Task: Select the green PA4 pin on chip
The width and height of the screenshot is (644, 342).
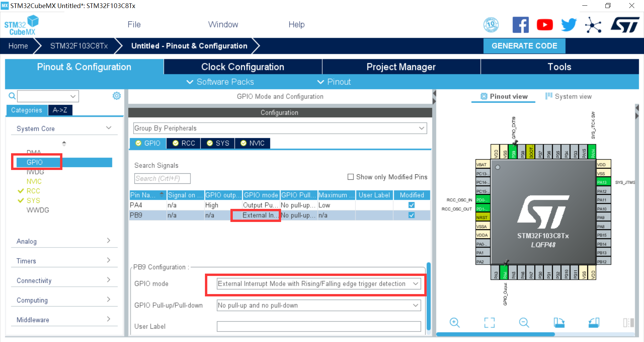Action: [504, 273]
